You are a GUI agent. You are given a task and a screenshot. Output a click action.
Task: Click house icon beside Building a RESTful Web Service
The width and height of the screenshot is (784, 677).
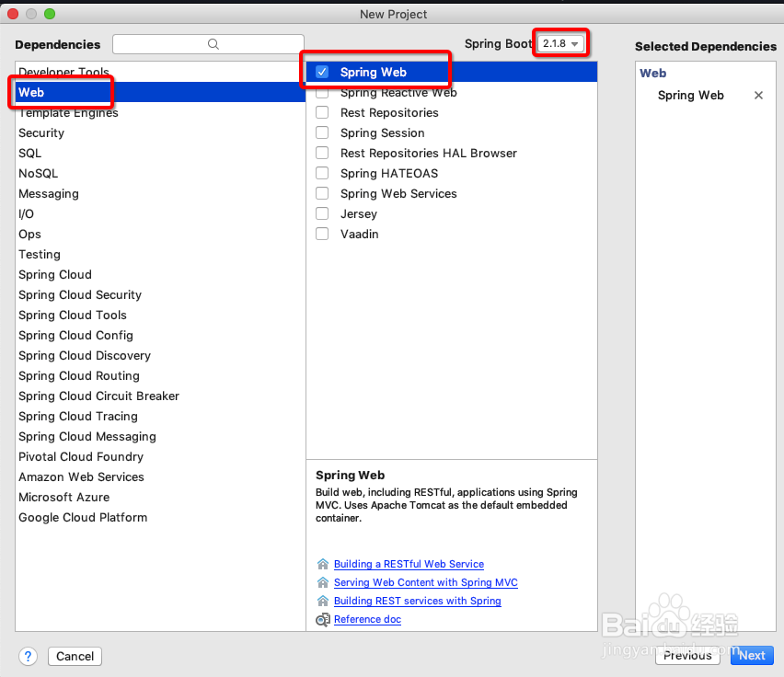click(x=323, y=564)
